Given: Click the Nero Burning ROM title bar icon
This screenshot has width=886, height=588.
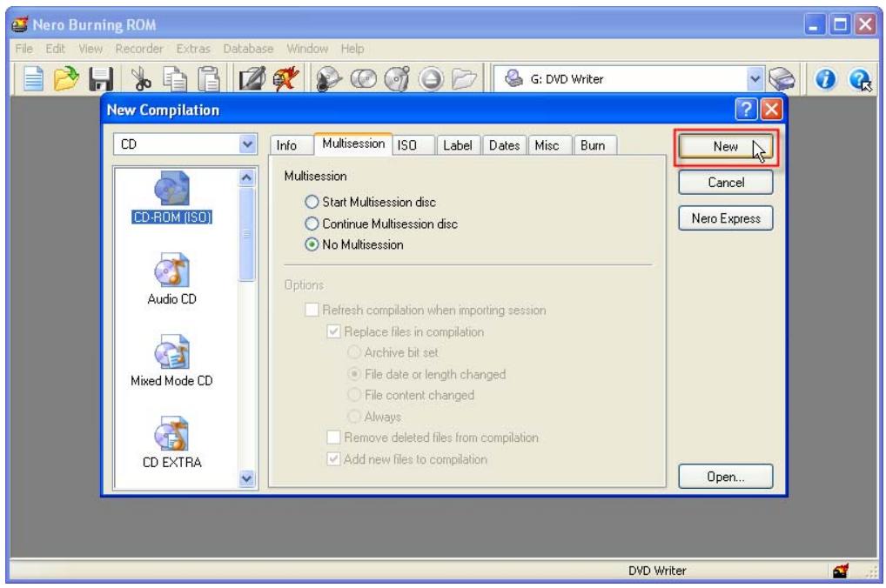Looking at the screenshot, I should [x=20, y=24].
